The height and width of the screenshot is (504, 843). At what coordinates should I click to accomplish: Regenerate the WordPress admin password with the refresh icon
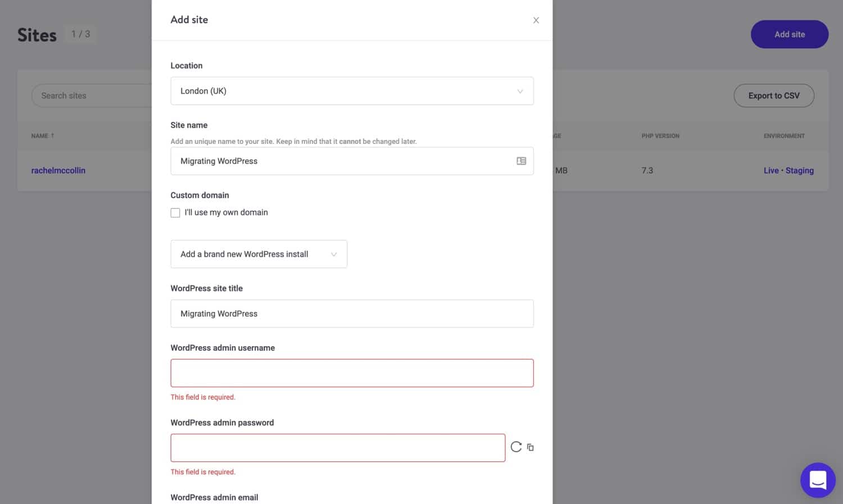pyautogui.click(x=515, y=447)
